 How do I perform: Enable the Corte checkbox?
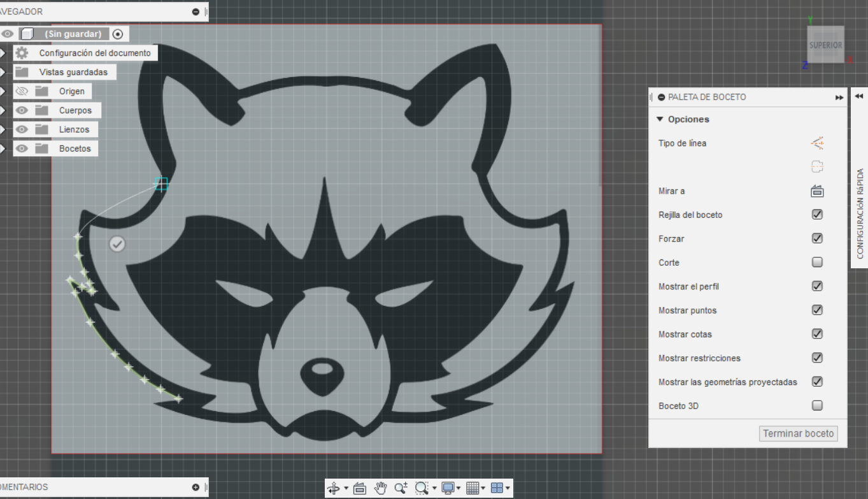(818, 262)
